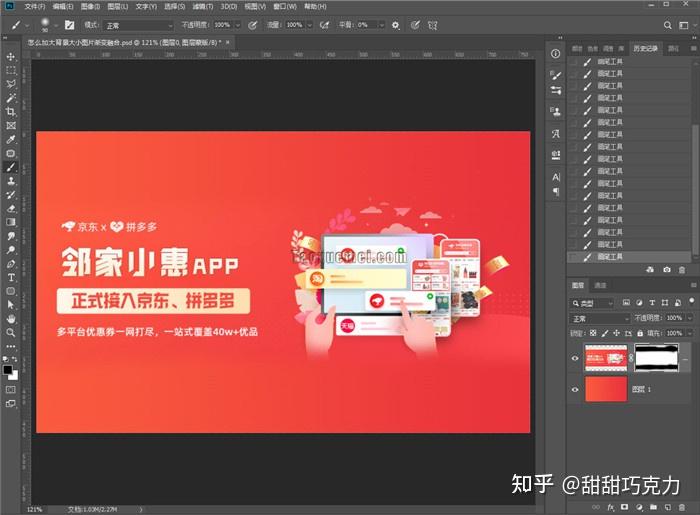Add layer style fx icon
This screenshot has width=700, height=515.
tap(610, 507)
